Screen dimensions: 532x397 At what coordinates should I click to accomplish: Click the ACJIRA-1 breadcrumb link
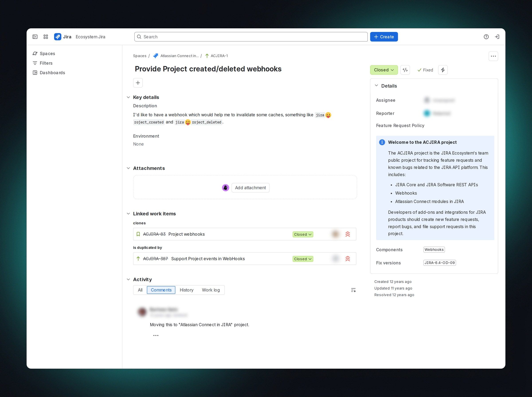pyautogui.click(x=219, y=56)
